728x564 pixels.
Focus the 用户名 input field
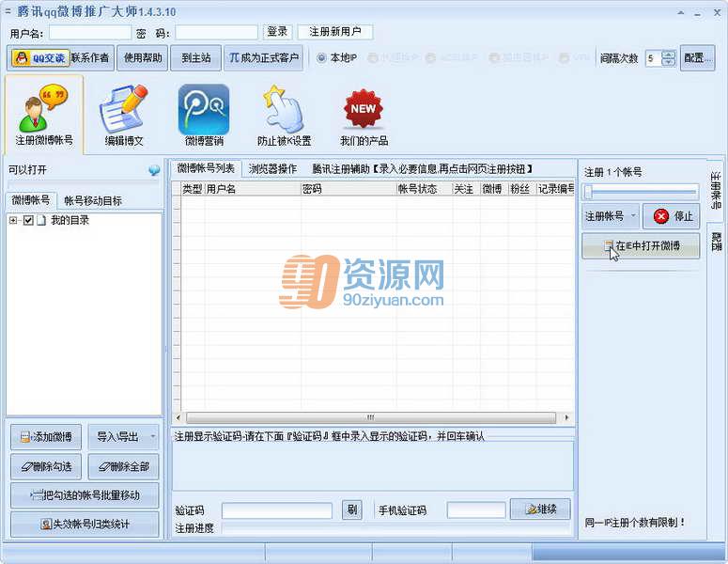(90, 33)
